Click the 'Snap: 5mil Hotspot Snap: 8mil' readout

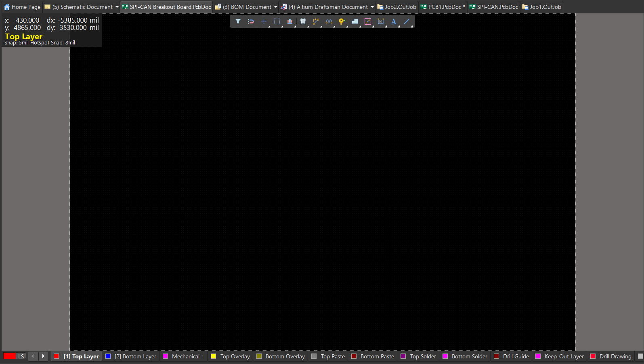click(x=40, y=43)
